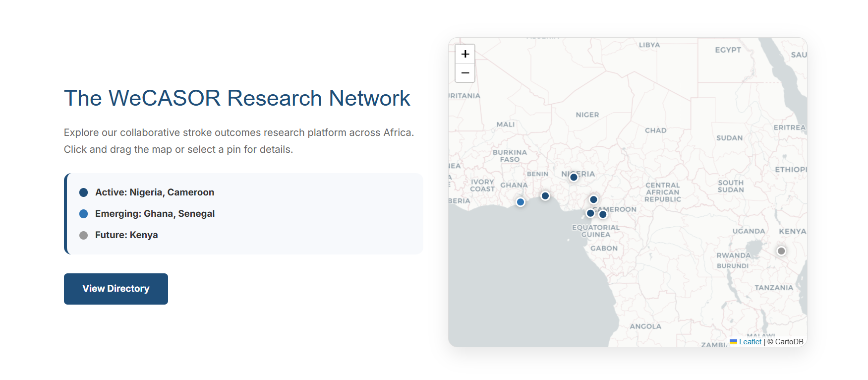Image resolution: width=868 pixels, height=380 pixels.
Task: Click pin on coast below Benin
Action: (545, 196)
